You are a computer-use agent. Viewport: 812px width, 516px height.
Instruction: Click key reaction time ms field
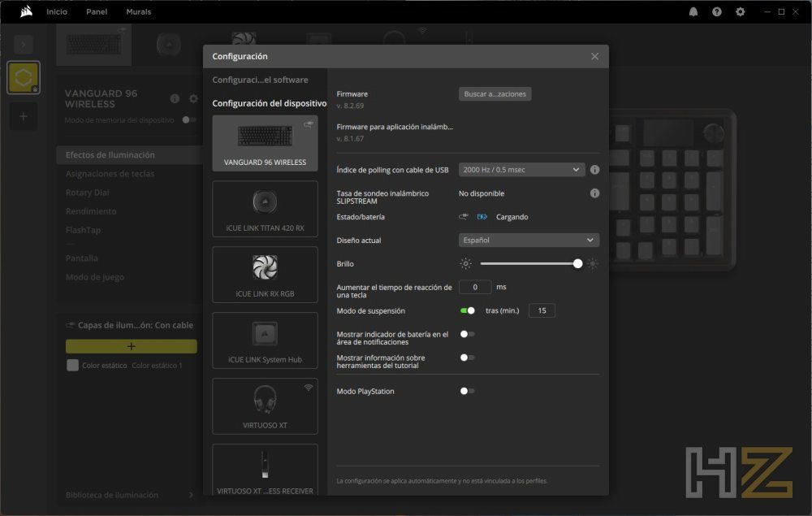pyautogui.click(x=475, y=287)
